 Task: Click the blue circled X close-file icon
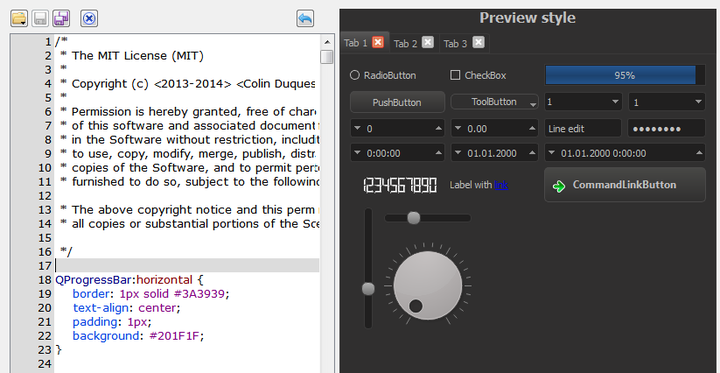[x=89, y=18]
